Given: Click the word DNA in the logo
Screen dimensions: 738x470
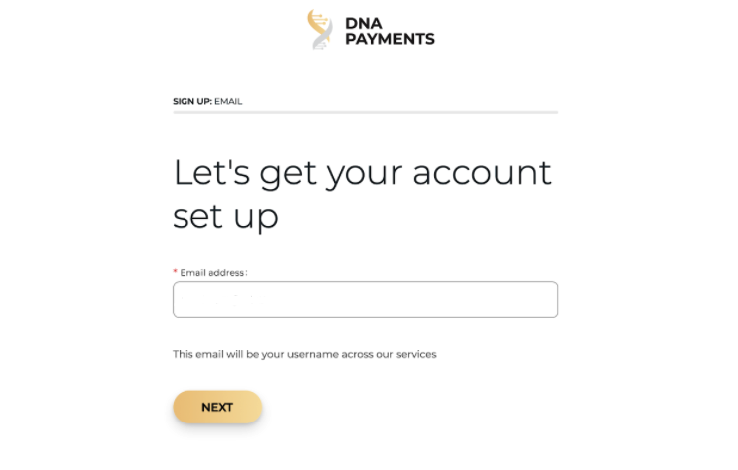Looking at the screenshot, I should click(364, 24).
